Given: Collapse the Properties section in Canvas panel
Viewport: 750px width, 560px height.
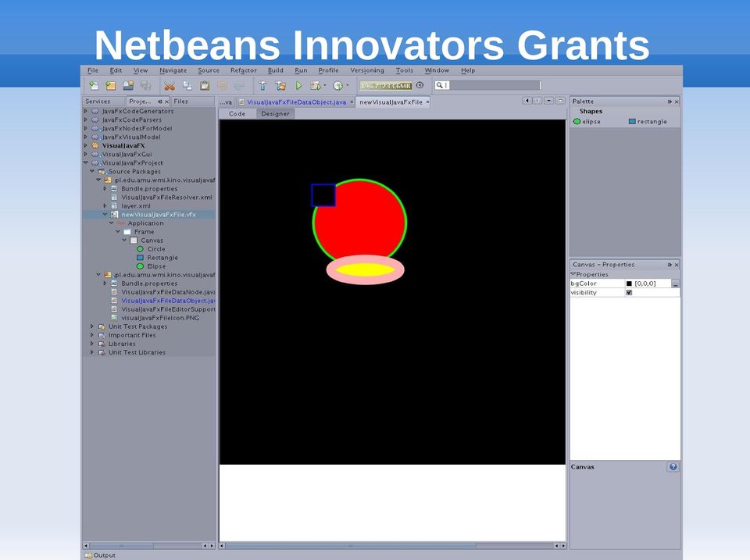Looking at the screenshot, I should pos(573,274).
